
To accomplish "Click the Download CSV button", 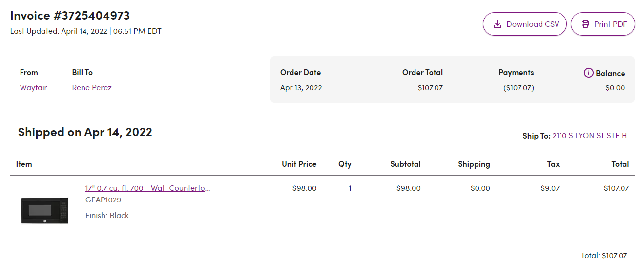I will coord(525,24).
